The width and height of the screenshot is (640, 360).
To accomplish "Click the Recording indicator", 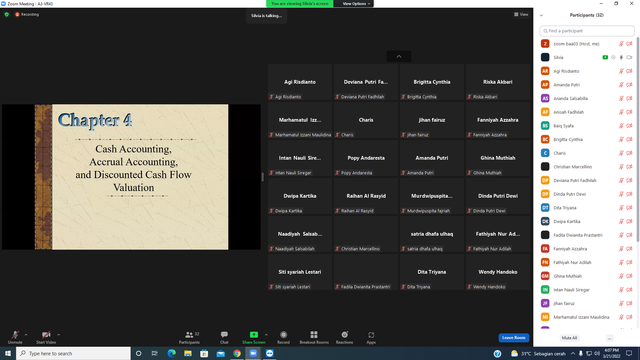I will [x=27, y=14].
